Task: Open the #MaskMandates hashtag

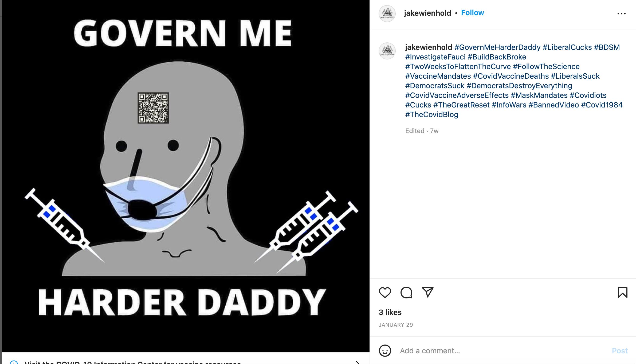Action: [x=539, y=95]
